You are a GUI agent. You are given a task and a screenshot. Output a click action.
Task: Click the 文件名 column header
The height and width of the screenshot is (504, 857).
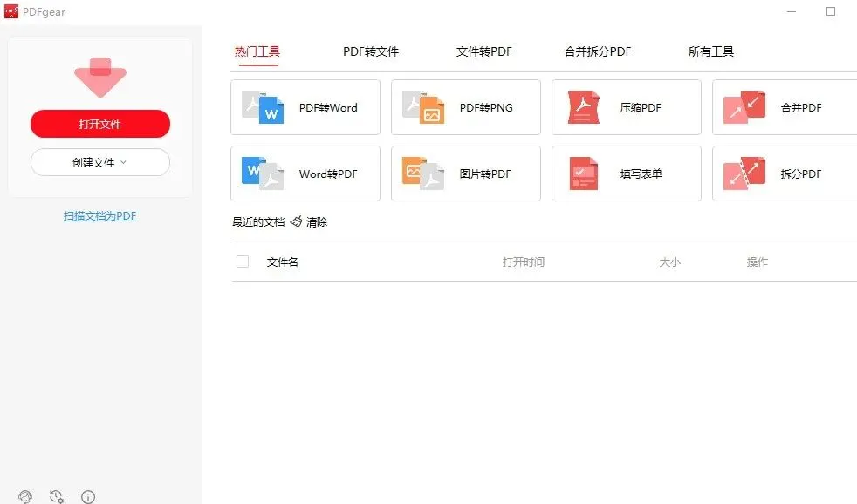(283, 262)
